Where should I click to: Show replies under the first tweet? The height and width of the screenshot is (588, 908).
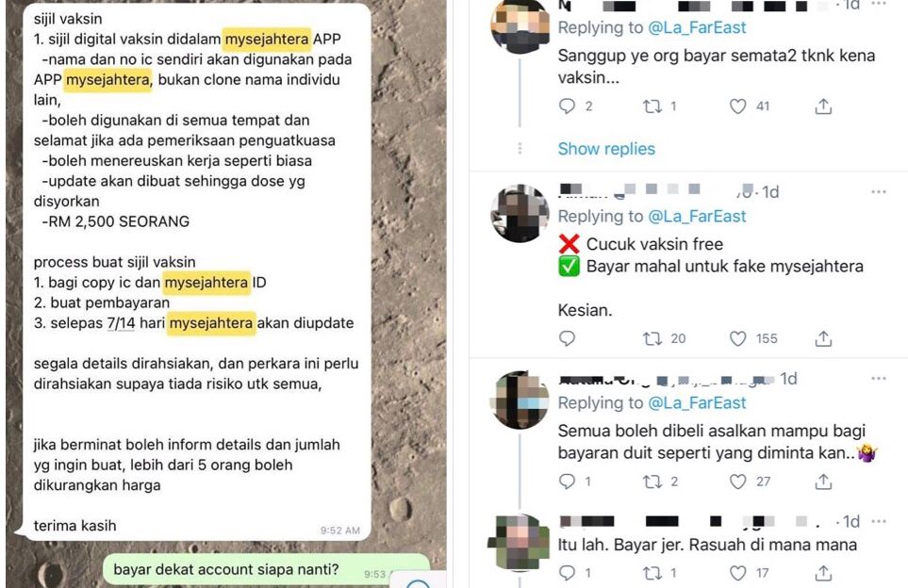(x=606, y=149)
